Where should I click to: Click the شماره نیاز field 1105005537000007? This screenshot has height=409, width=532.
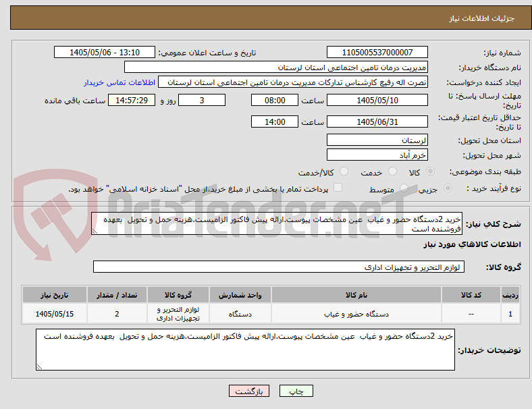pyautogui.click(x=377, y=52)
